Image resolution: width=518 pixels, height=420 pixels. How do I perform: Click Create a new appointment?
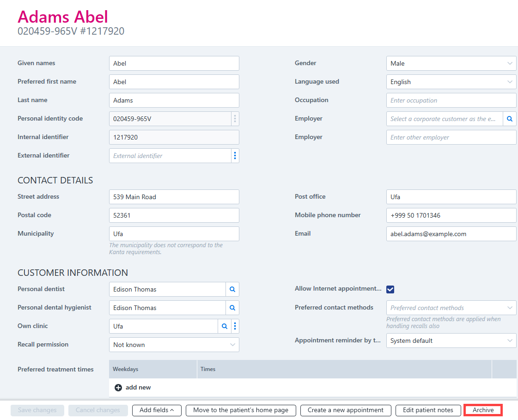pos(346,410)
